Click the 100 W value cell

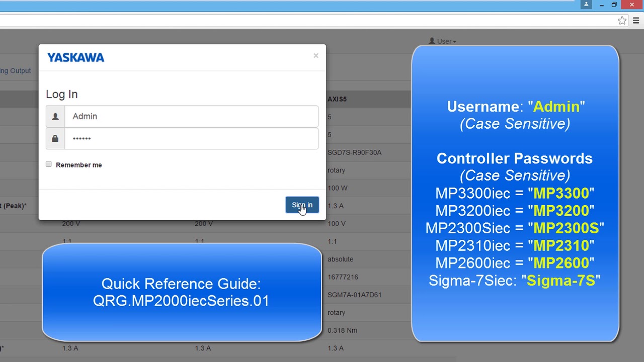pyautogui.click(x=337, y=188)
